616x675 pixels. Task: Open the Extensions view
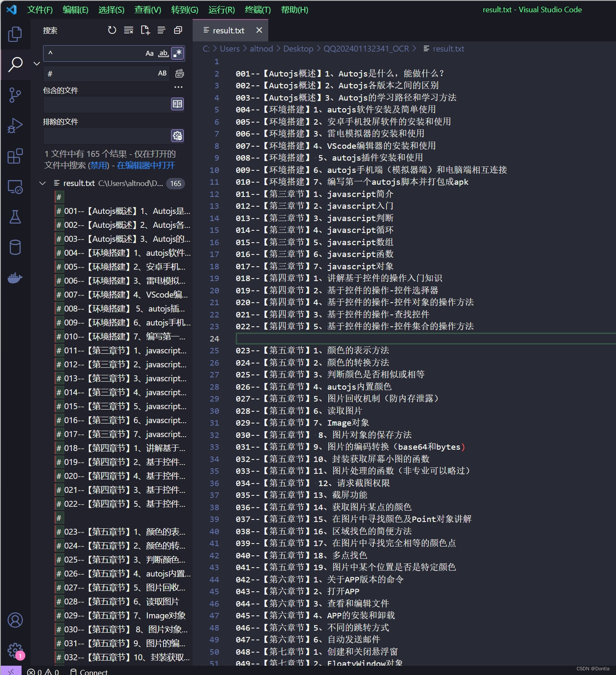click(x=15, y=156)
